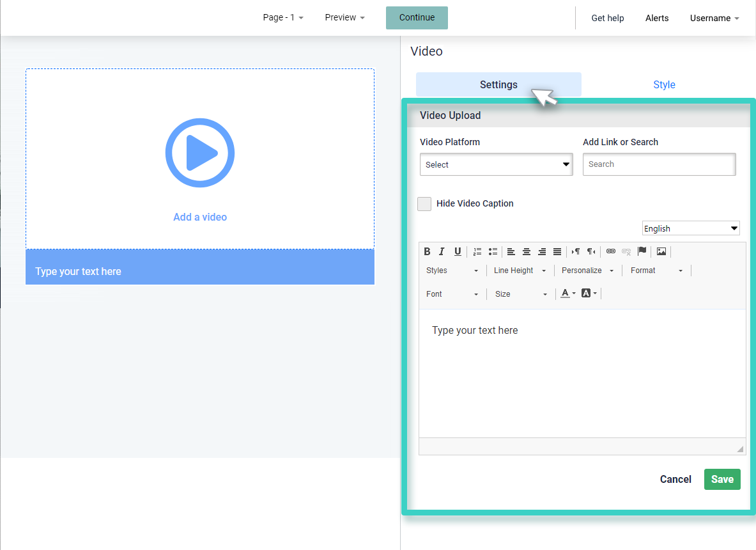Set text direction right to left

click(x=591, y=251)
